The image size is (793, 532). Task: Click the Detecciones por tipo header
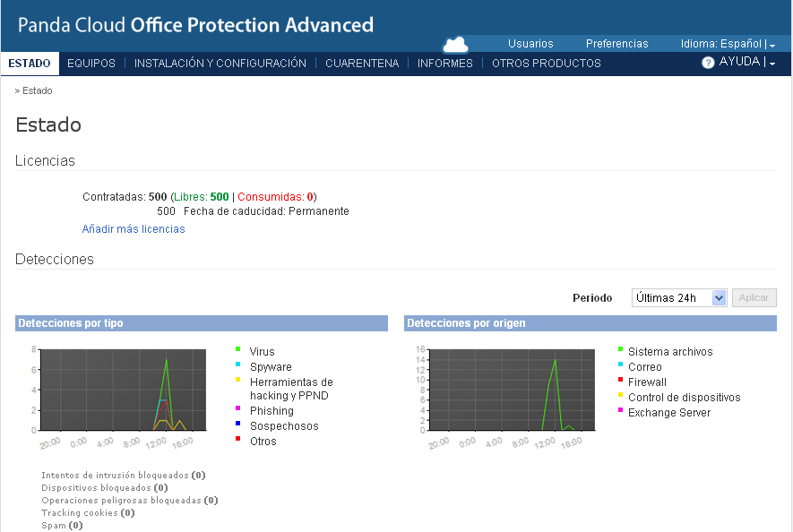coord(202,323)
